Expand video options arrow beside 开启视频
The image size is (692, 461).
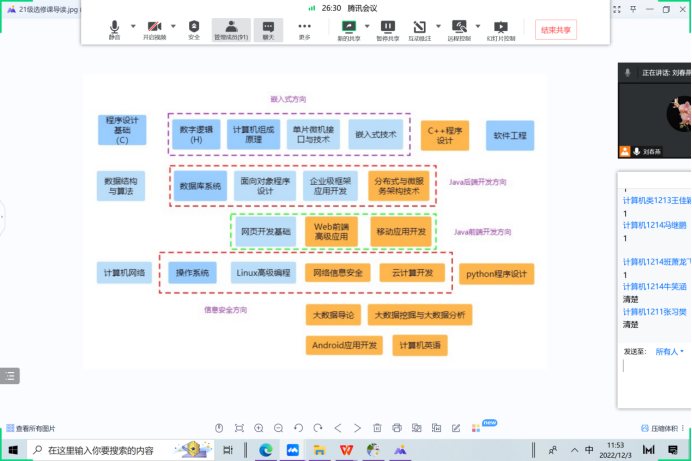click(171, 25)
